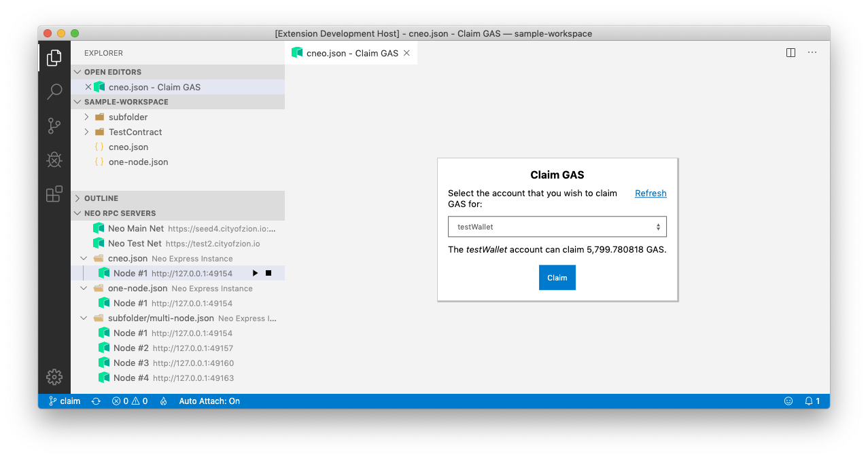Collapse cneo.json Neo Express Instance

[84, 258]
